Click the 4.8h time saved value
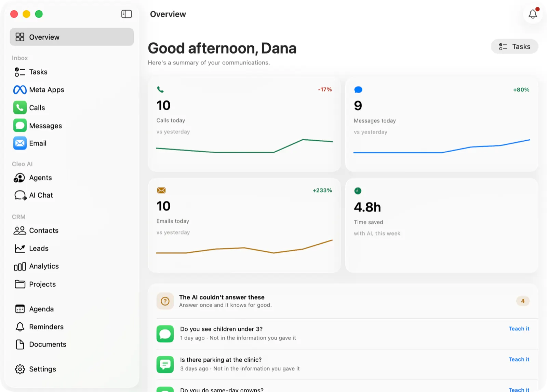The height and width of the screenshot is (392, 547). (x=368, y=207)
